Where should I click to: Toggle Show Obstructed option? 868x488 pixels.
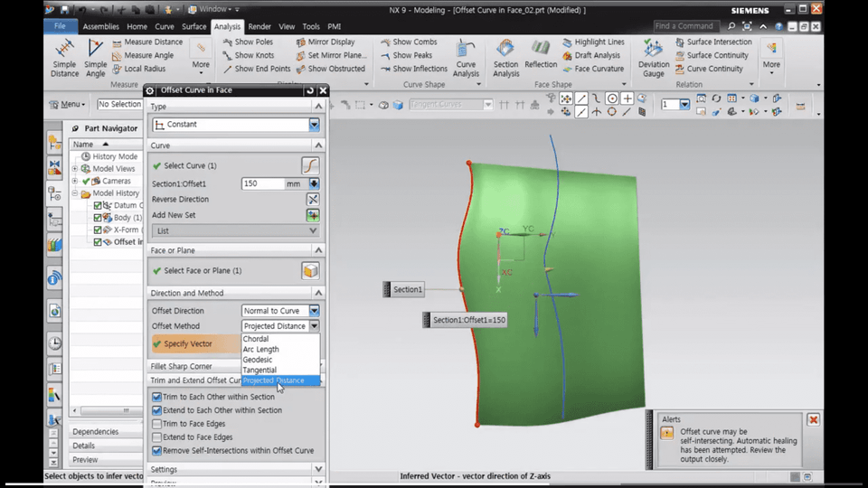pos(331,69)
